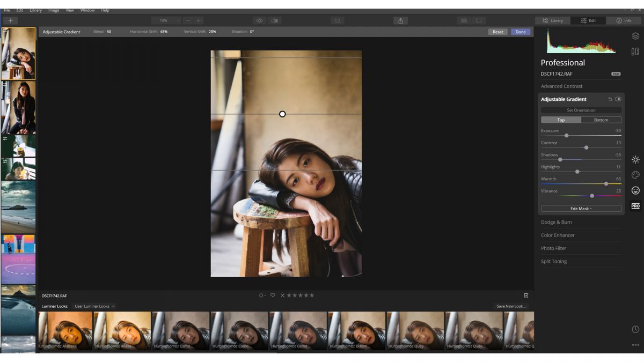644x362 pixels.
Task: Open the color label circle dropdown
Action: tap(262, 295)
